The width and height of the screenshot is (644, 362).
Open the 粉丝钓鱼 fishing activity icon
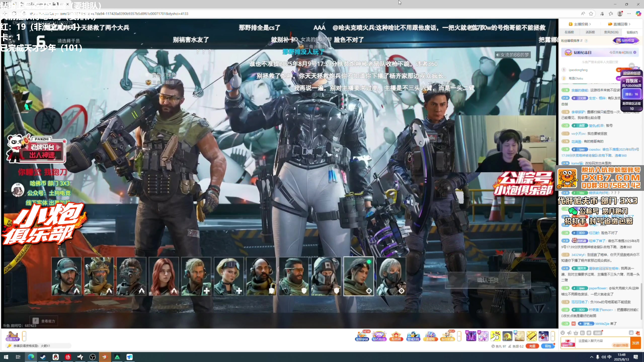coord(448,336)
